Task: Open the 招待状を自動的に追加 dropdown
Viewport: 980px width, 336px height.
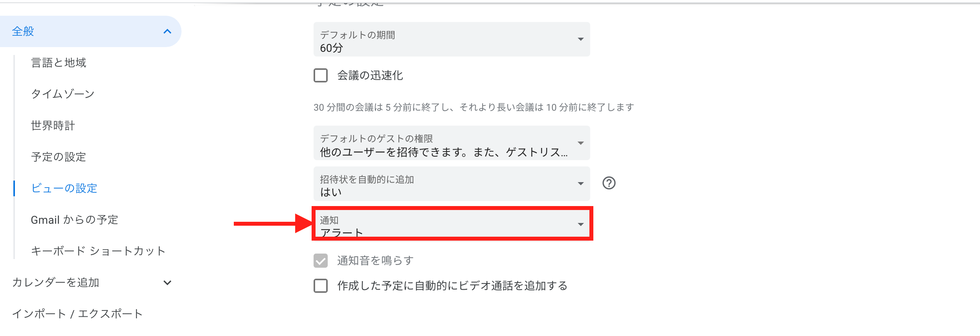Action: pyautogui.click(x=452, y=183)
